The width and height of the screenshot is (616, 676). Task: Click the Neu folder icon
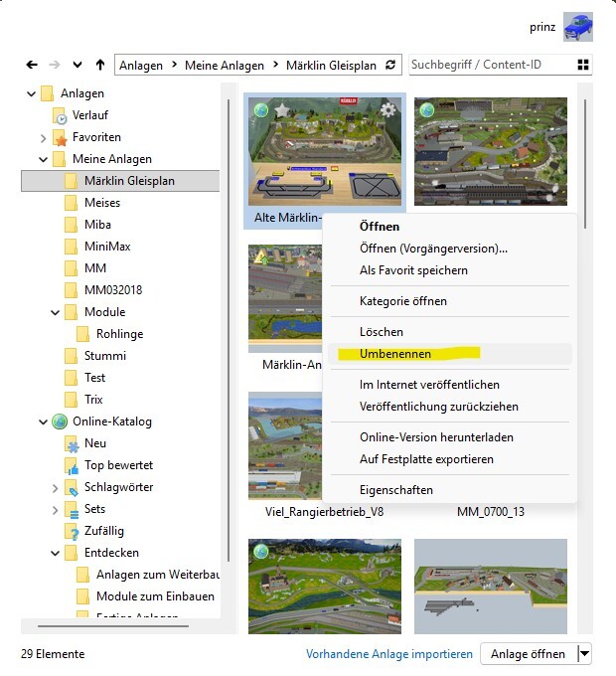pos(72,443)
